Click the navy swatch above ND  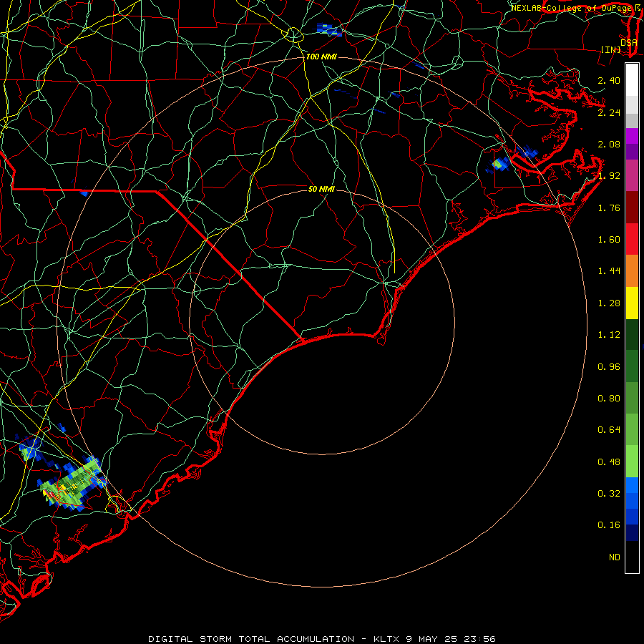632,532
